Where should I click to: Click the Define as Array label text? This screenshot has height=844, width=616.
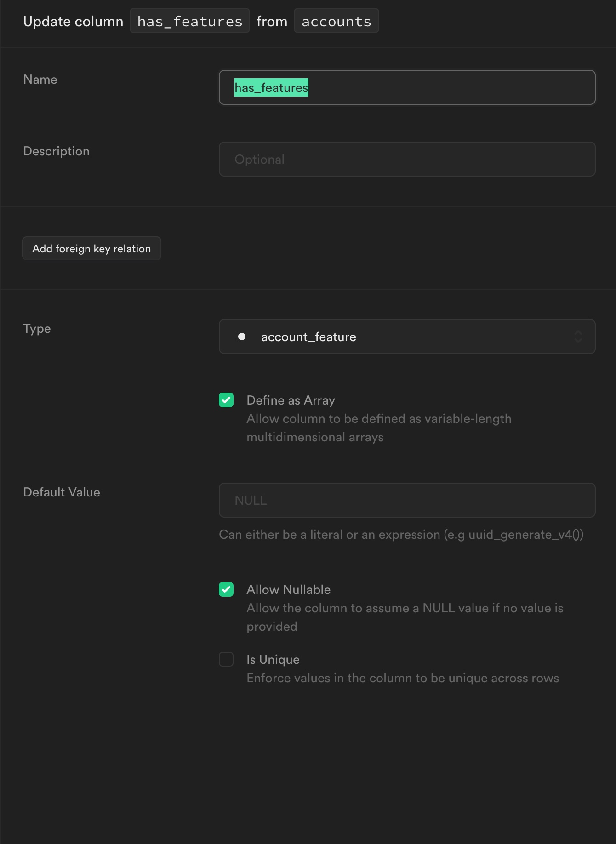[x=291, y=400]
